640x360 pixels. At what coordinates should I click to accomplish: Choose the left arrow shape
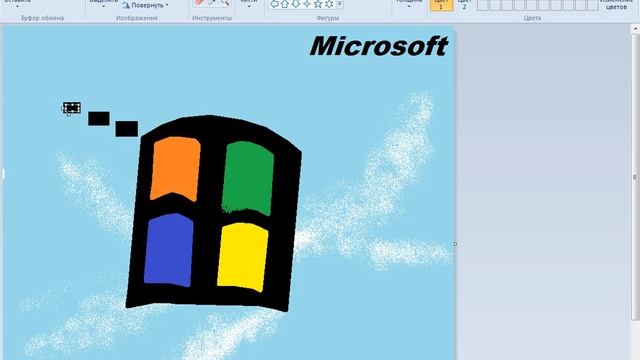coord(274,4)
